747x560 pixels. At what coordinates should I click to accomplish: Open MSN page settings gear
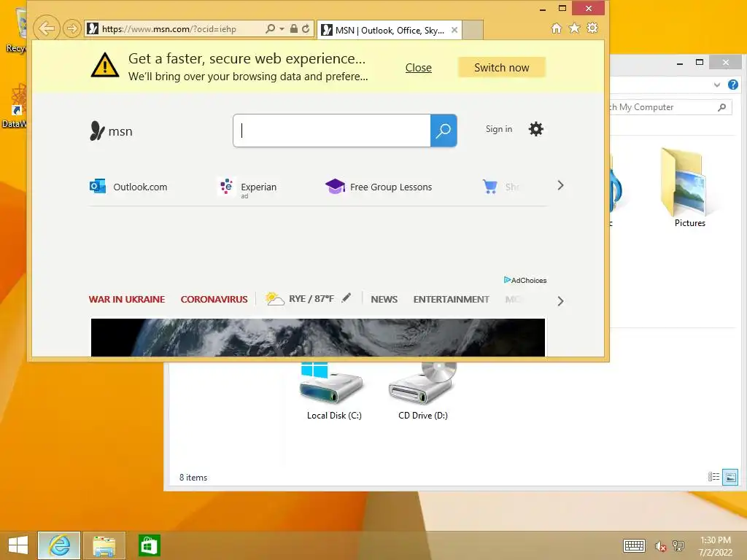click(x=536, y=129)
